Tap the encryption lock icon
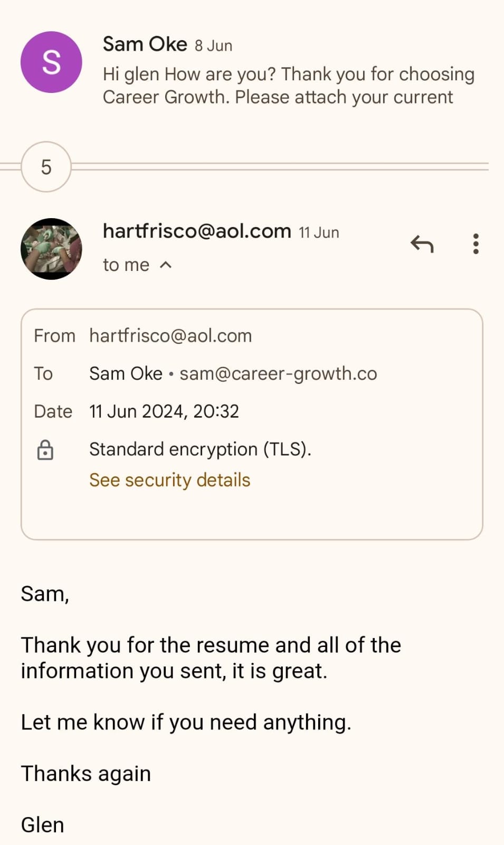504x845 pixels. [x=45, y=450]
